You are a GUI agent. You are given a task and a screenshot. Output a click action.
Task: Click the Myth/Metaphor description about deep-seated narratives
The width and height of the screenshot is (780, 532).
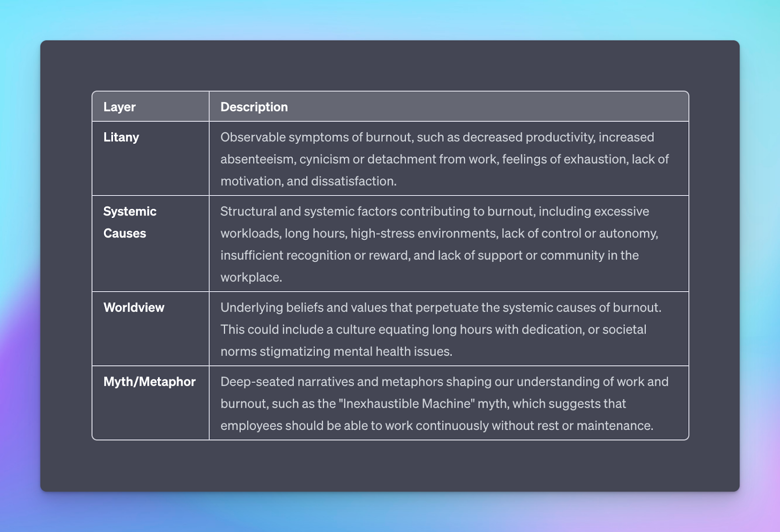pos(445,403)
